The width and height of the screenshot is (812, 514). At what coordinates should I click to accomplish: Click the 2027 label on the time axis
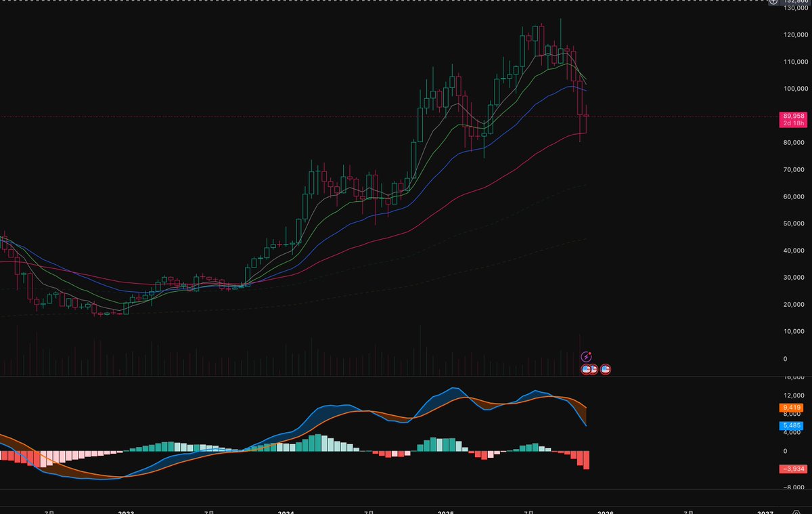tap(765, 512)
